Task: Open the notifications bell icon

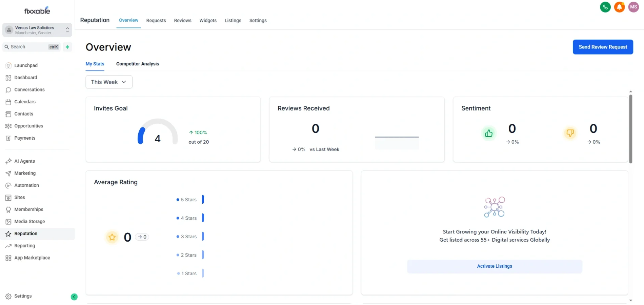Action: click(619, 7)
